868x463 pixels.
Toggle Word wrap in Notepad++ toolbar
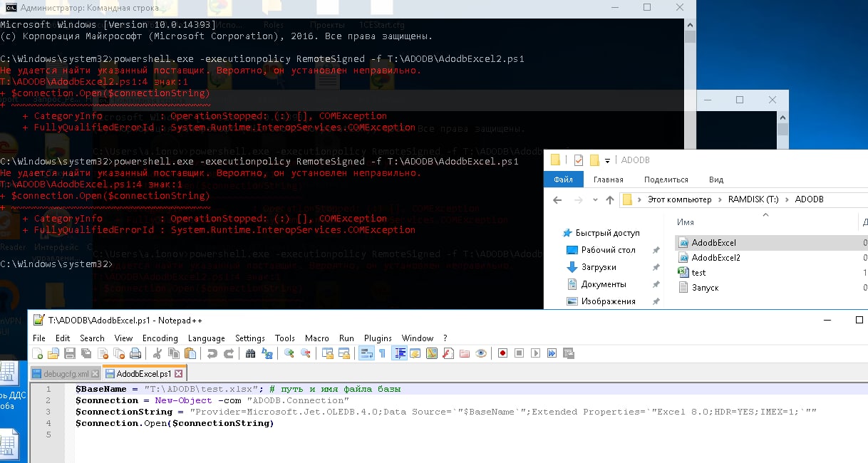(366, 353)
